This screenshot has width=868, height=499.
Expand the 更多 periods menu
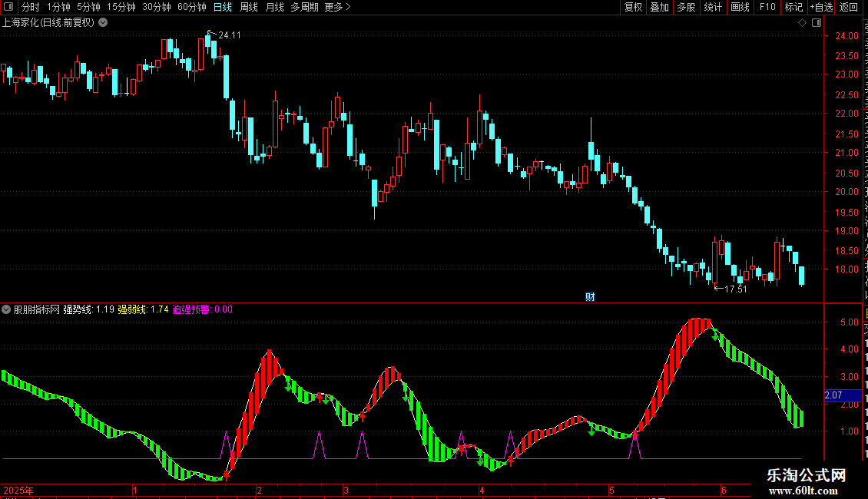(337, 7)
